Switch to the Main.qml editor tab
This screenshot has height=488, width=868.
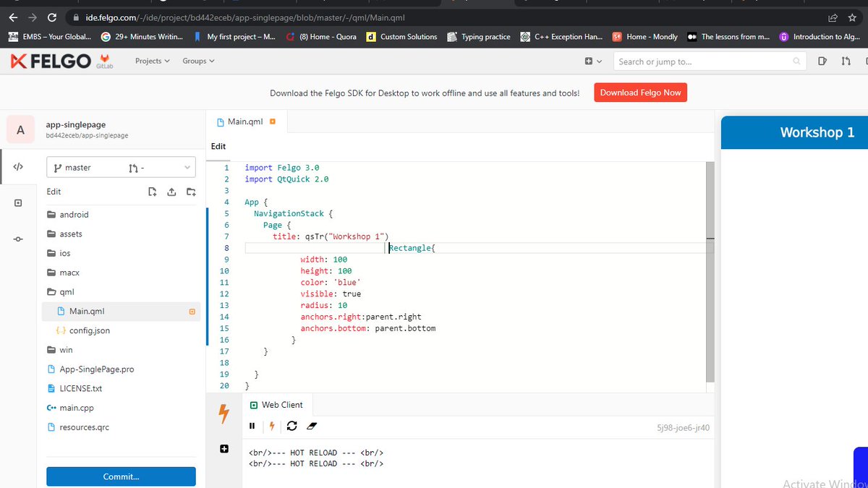click(x=246, y=121)
